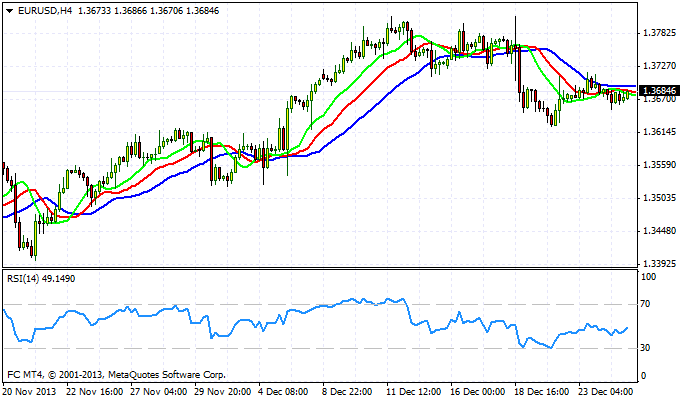Click the 23 Dec 04:00 time label
This screenshot has width=680, height=400.
pos(606,391)
